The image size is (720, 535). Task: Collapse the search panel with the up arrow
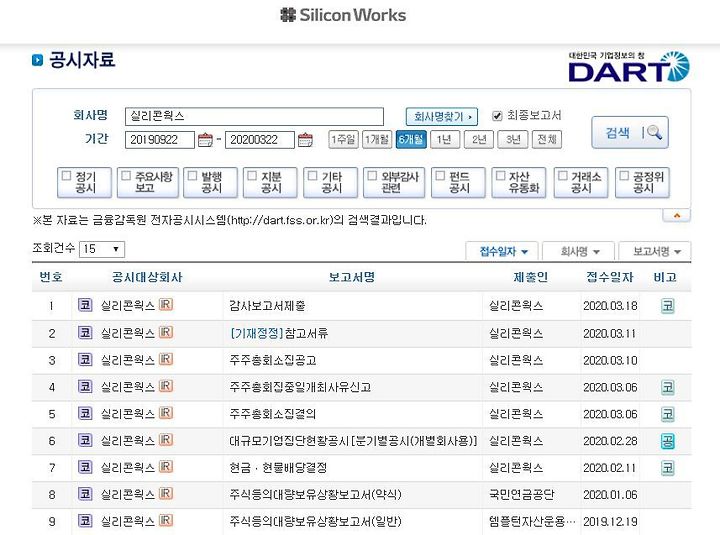pyautogui.click(x=676, y=215)
